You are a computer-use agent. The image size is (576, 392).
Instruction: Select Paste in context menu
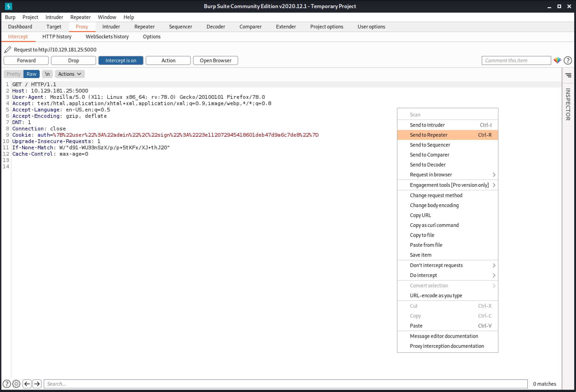[x=447, y=326]
